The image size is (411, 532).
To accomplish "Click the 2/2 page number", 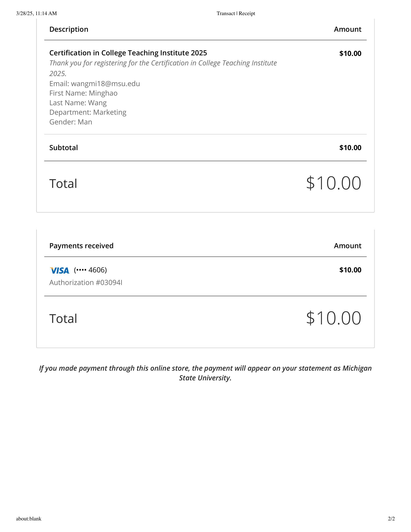I will (x=391, y=519).
